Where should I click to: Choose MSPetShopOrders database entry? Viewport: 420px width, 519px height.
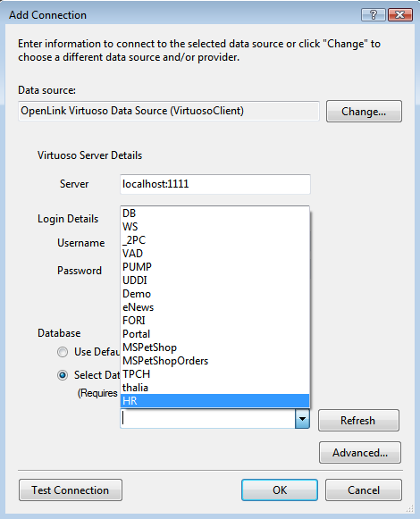215,361
